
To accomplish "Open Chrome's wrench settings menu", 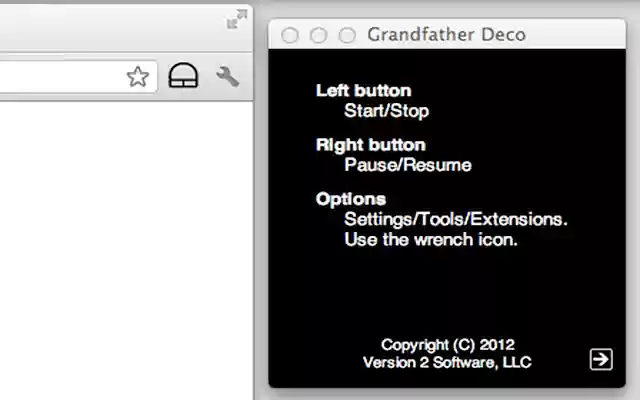I will tap(227, 76).
